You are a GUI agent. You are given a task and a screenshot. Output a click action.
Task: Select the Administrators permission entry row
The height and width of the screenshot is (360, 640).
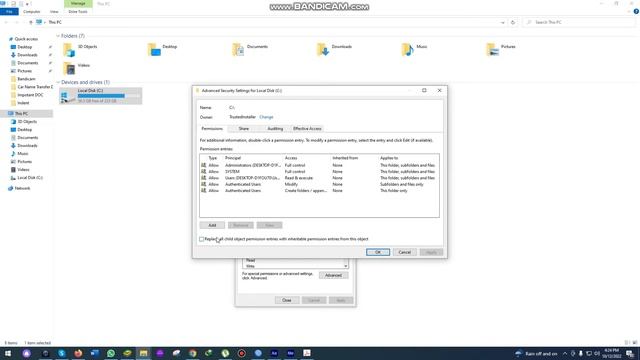click(x=319, y=165)
